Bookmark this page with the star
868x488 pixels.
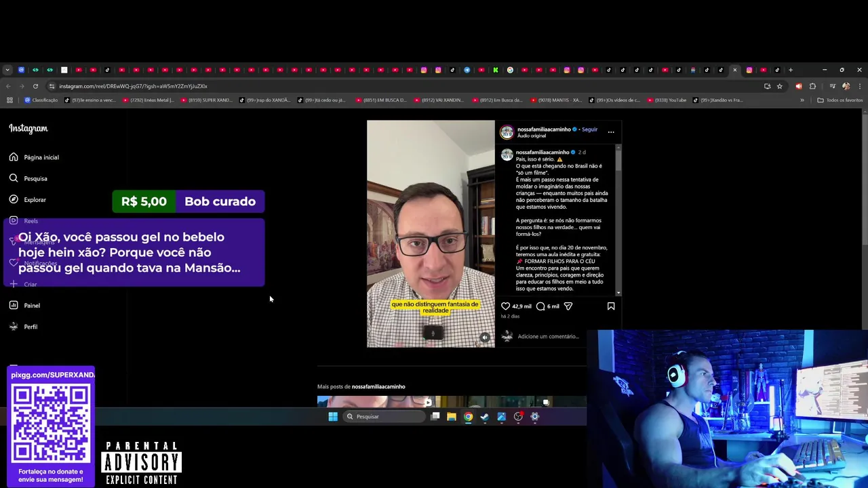click(780, 86)
